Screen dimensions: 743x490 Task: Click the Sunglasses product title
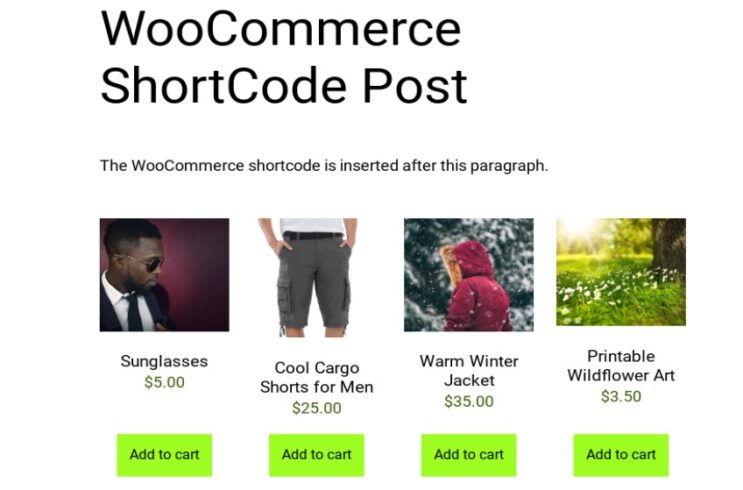pos(164,361)
